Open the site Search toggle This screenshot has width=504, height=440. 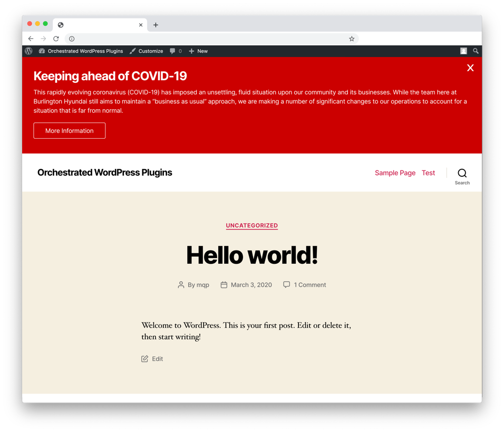[462, 177]
